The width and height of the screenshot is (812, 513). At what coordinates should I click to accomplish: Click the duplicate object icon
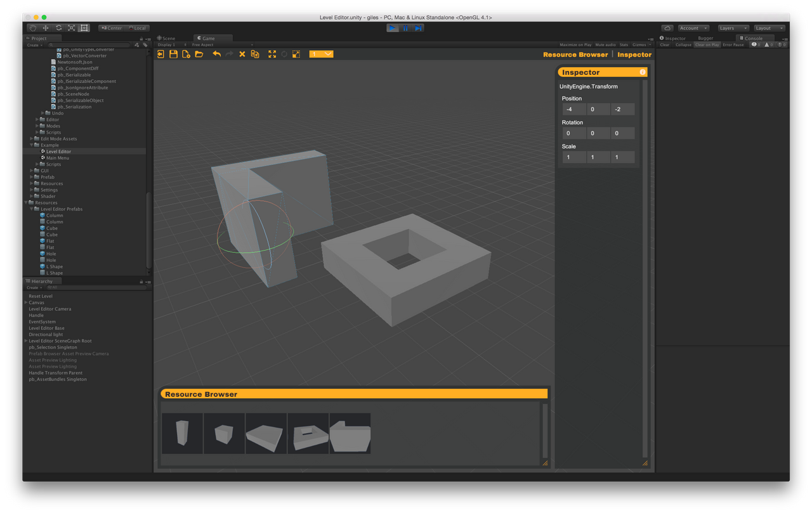254,54
